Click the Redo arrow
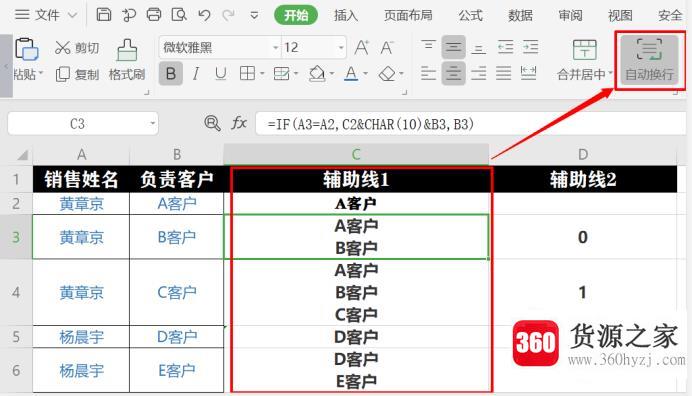Viewport: 692px width, 396px height. coord(228,15)
